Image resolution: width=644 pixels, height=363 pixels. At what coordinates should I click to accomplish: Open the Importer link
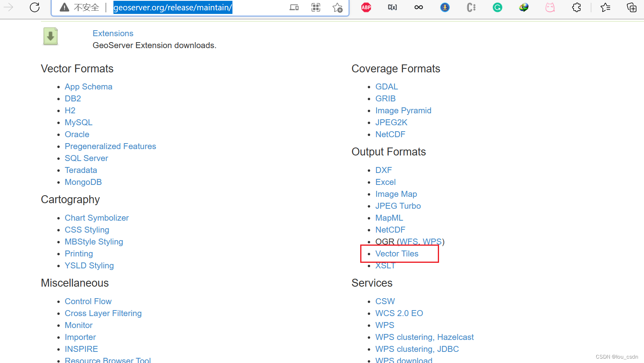[x=80, y=337]
